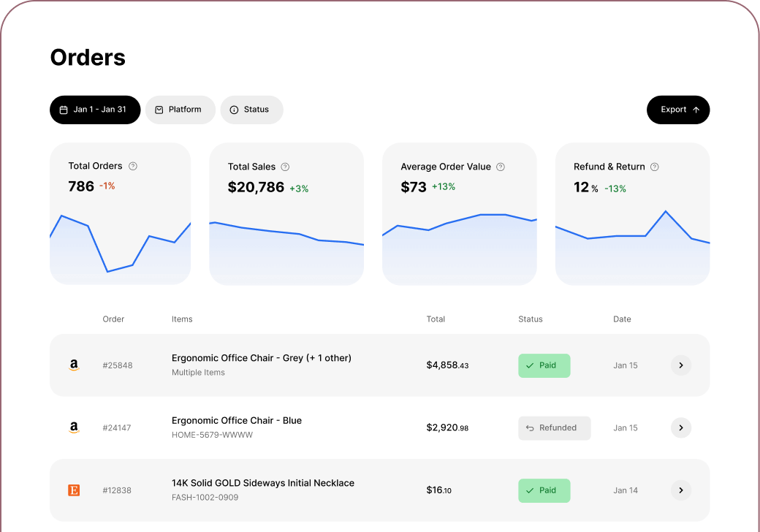Click the chevron for order #12838

[681, 490]
